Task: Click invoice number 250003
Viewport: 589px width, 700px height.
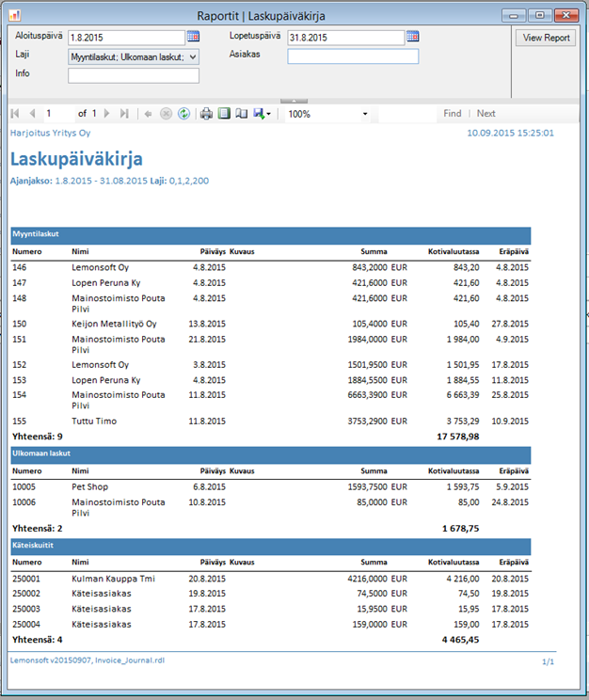Action: point(26,609)
